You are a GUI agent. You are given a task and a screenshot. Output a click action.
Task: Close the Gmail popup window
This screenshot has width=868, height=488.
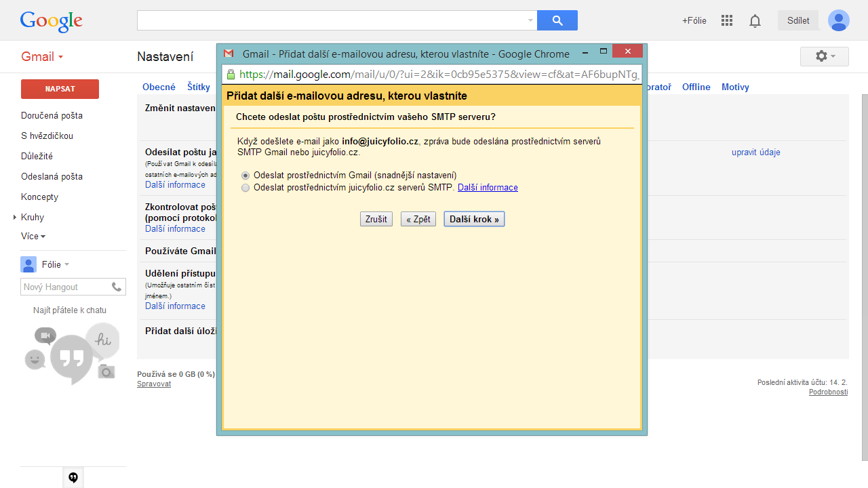[x=627, y=51]
